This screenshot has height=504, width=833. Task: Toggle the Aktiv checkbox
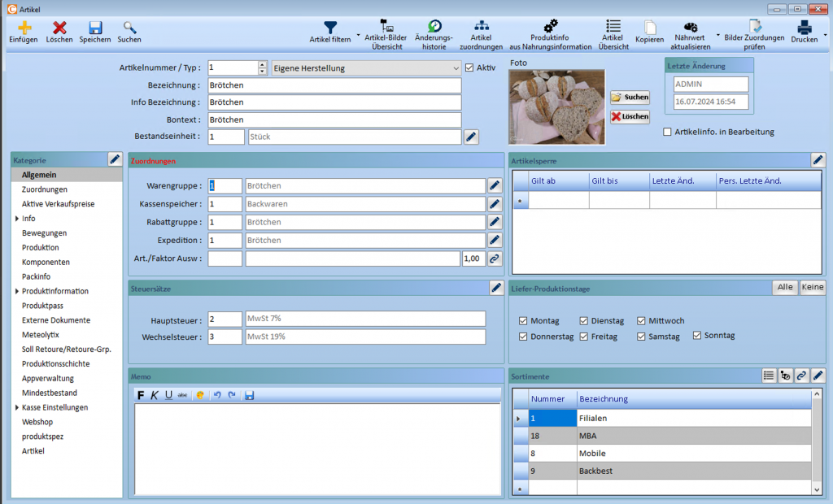coord(469,68)
